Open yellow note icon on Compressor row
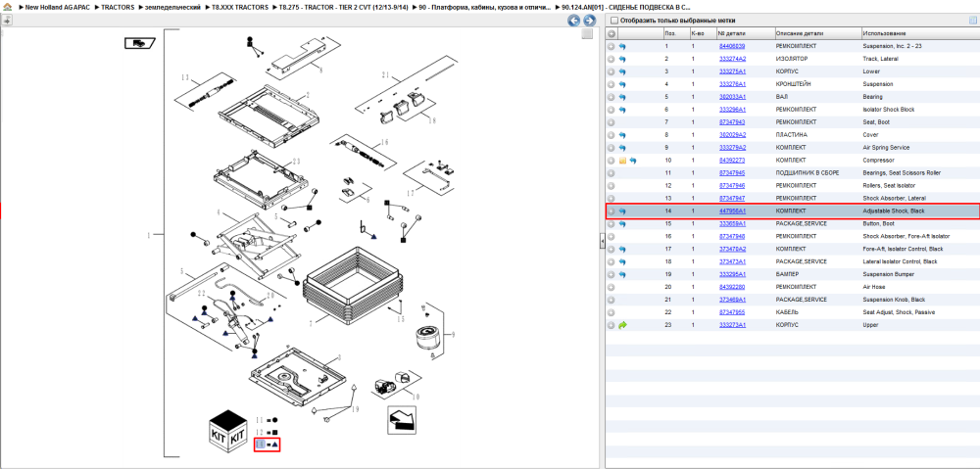 pyautogui.click(x=622, y=161)
